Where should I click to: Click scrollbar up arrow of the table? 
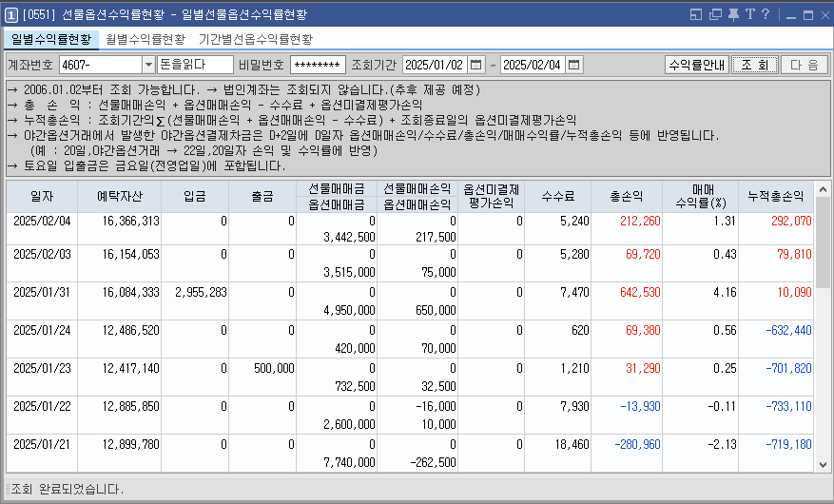pos(823,188)
